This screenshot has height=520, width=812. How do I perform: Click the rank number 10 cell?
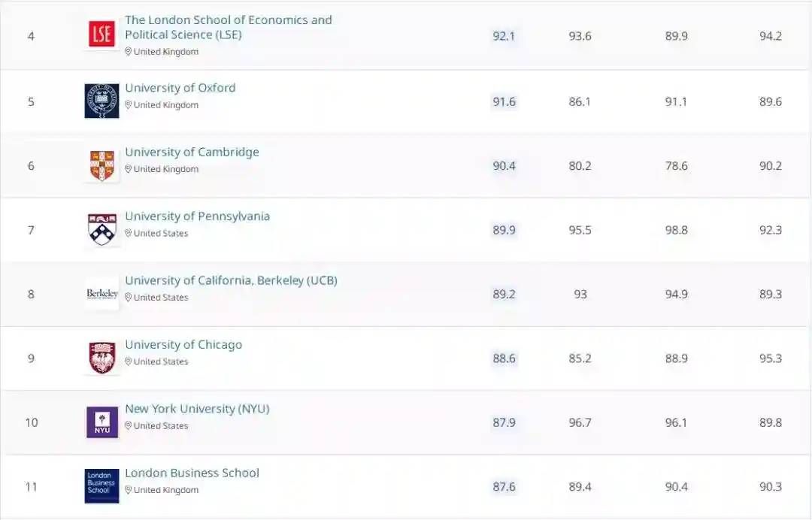[x=31, y=422]
